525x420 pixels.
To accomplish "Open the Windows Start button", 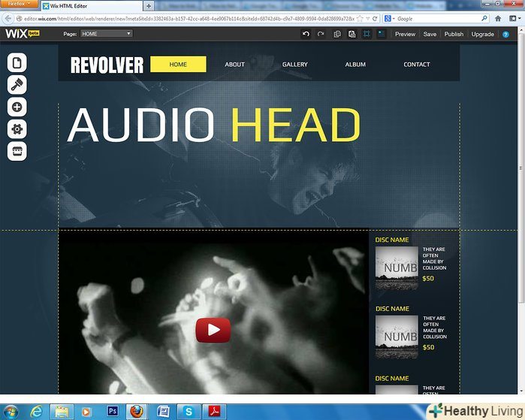I will tap(11, 412).
